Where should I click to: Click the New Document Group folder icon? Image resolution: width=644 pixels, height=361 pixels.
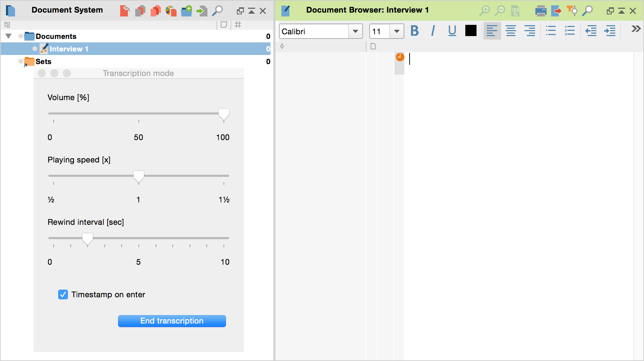coord(186,11)
